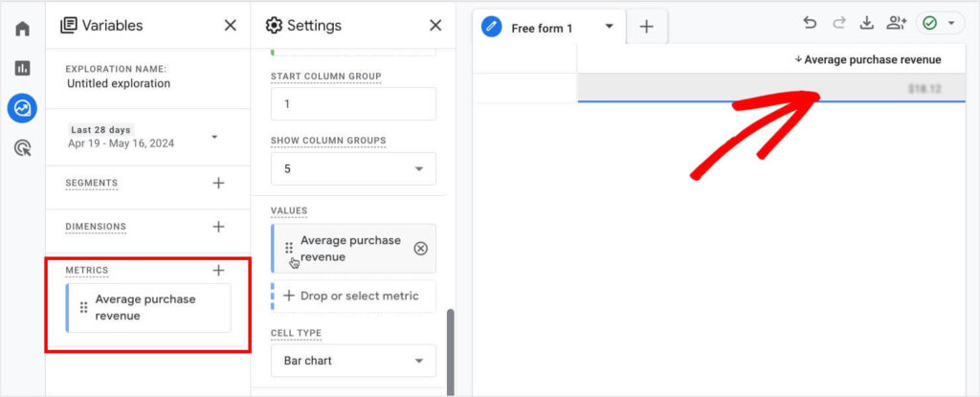Select Average purchase revenue metric in Variables
The height and width of the screenshot is (397, 980).
(148, 308)
